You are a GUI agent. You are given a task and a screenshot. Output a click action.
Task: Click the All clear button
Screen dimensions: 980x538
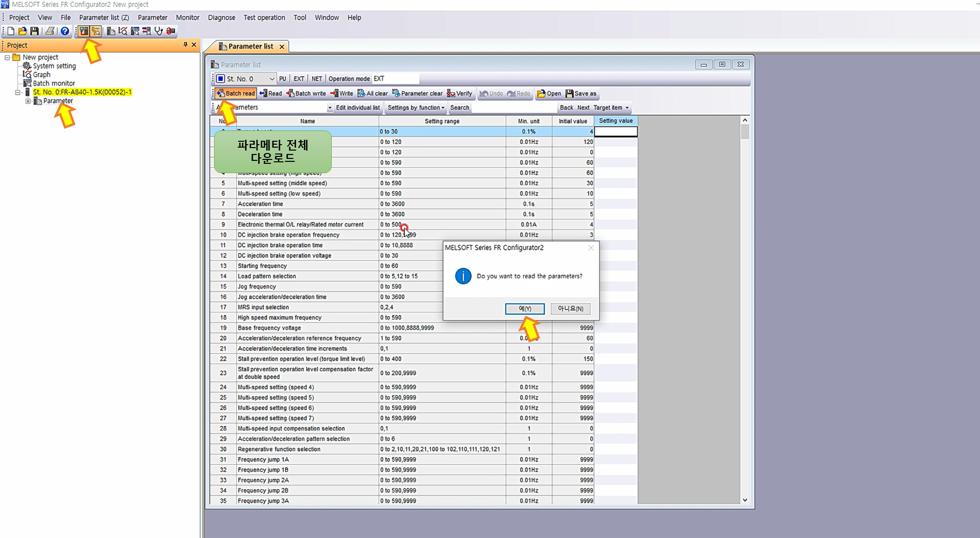point(373,94)
